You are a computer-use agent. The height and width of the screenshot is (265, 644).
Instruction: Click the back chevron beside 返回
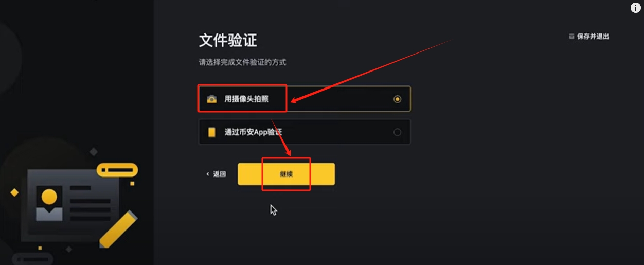pos(208,174)
